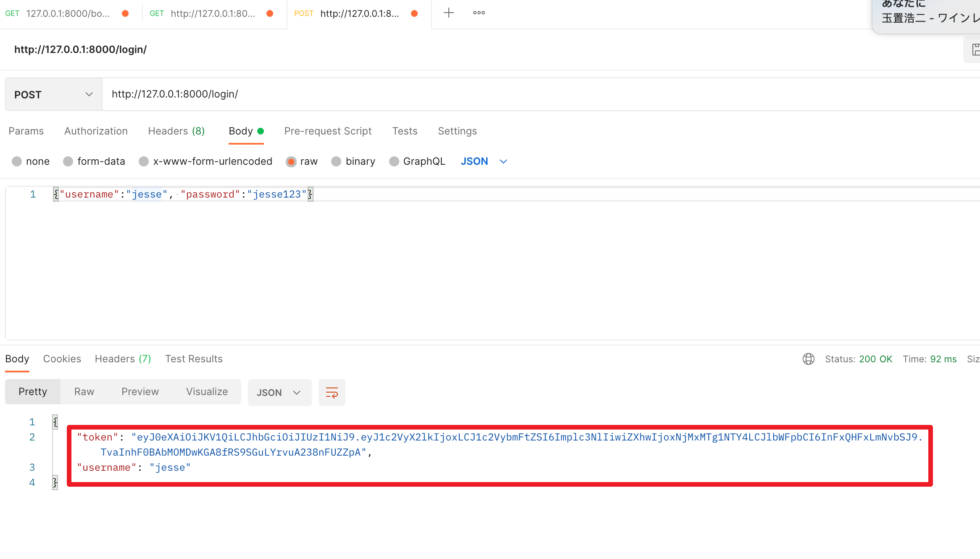Open the request Headers (8) tab
The height and width of the screenshot is (559, 980).
coord(176,131)
